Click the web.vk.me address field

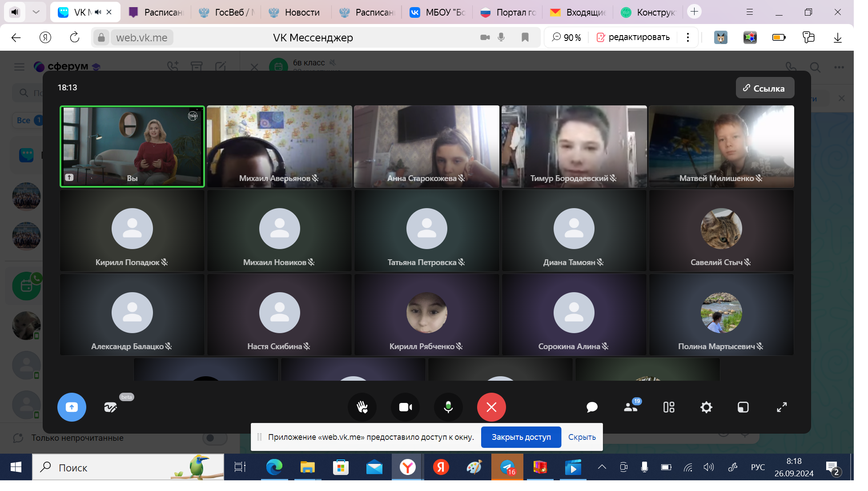click(x=142, y=38)
